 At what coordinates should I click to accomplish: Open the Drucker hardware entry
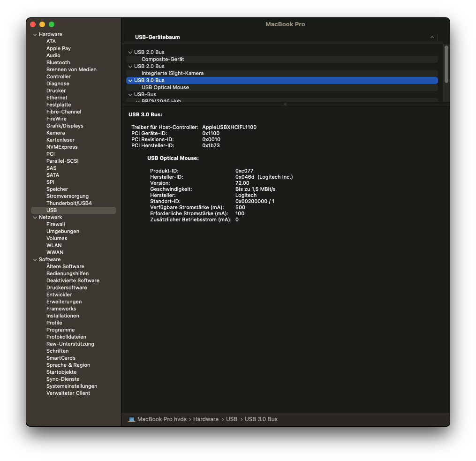(x=56, y=91)
